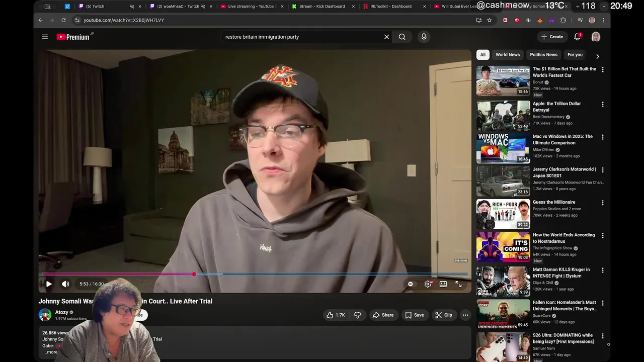Open options for 'Jeremy Clarkson's Motorworld' video

click(x=602, y=170)
